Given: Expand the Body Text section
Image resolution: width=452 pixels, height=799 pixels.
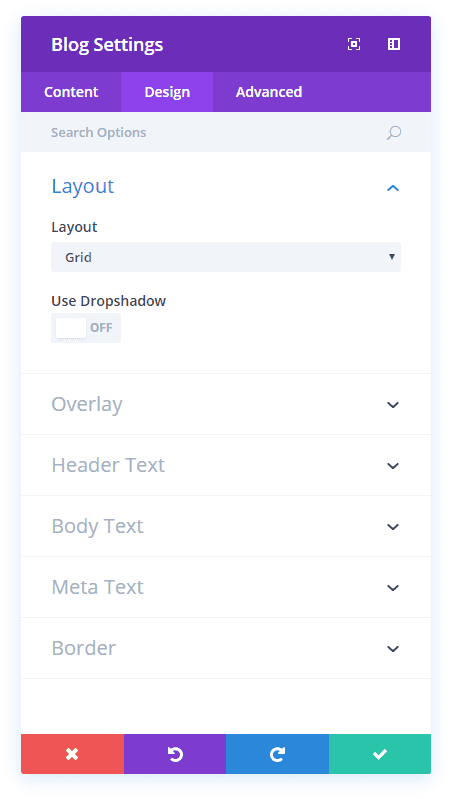Looking at the screenshot, I should pos(226,526).
